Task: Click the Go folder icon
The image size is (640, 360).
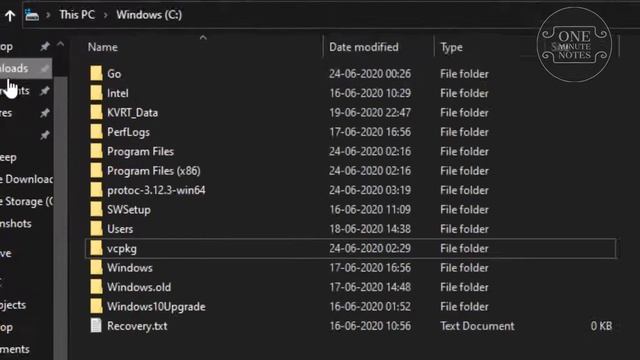Action: pos(96,73)
